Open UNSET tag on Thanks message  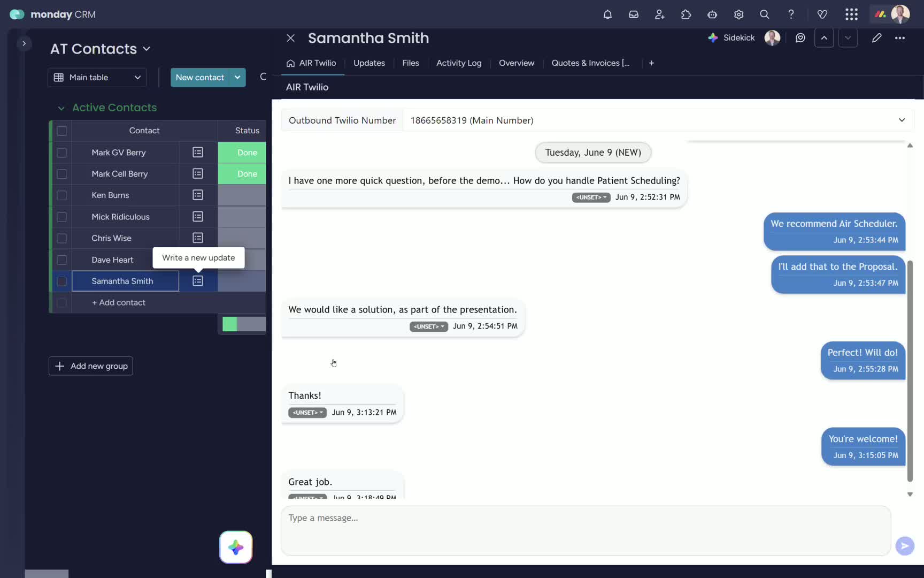[307, 413]
